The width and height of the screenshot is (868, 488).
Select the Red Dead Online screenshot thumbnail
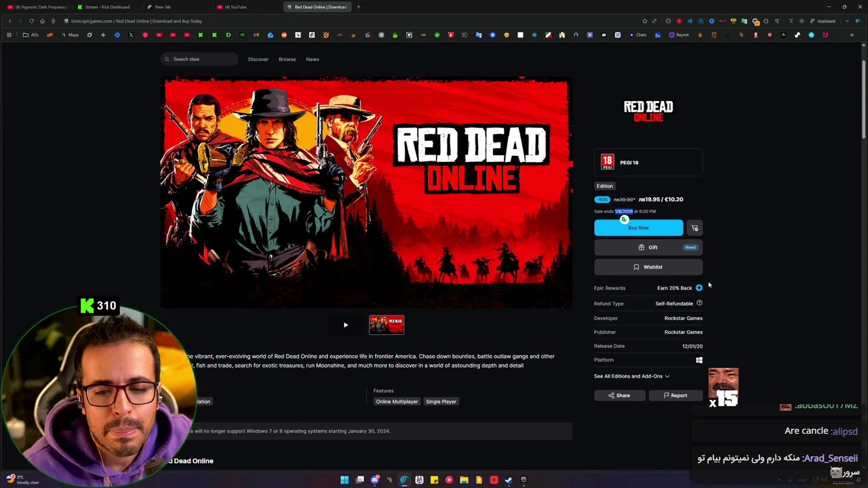(387, 325)
